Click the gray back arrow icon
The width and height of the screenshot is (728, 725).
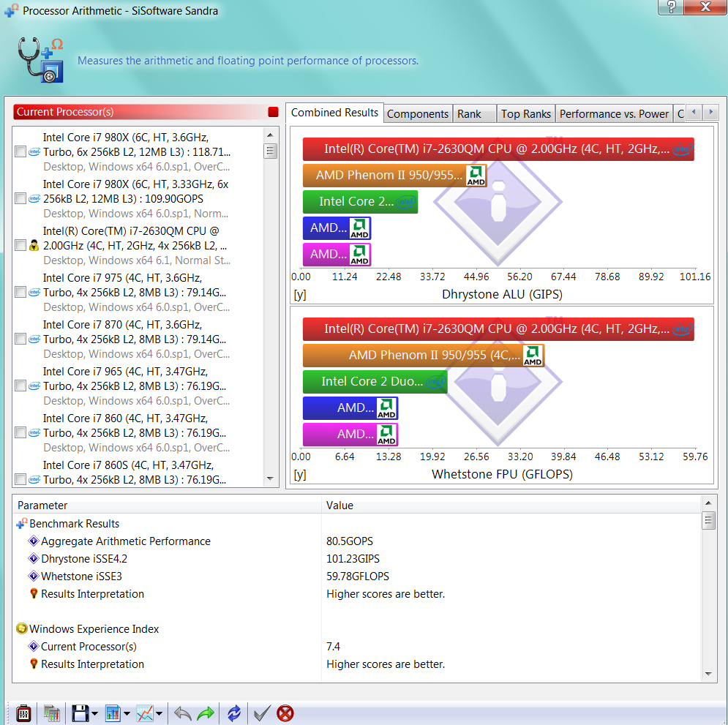click(x=183, y=713)
